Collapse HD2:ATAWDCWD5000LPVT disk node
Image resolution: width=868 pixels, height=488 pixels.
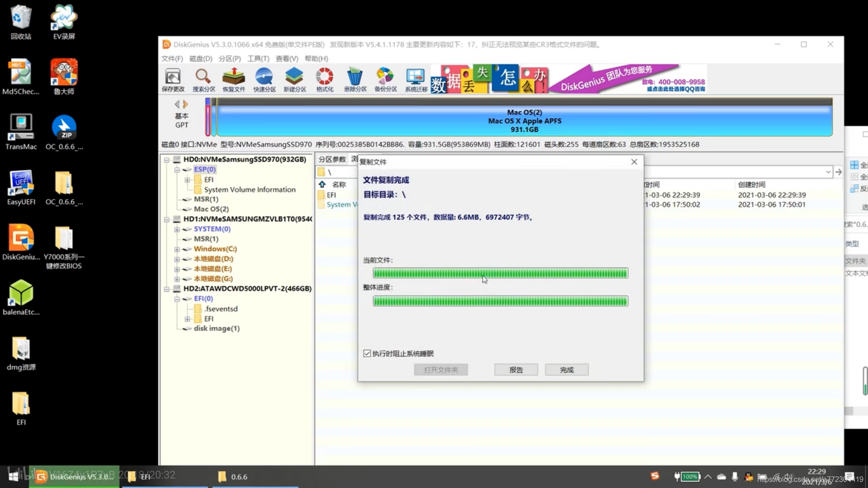coord(167,289)
